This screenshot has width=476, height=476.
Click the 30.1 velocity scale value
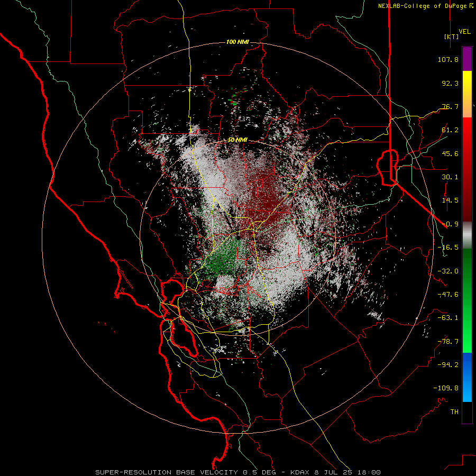pos(450,177)
